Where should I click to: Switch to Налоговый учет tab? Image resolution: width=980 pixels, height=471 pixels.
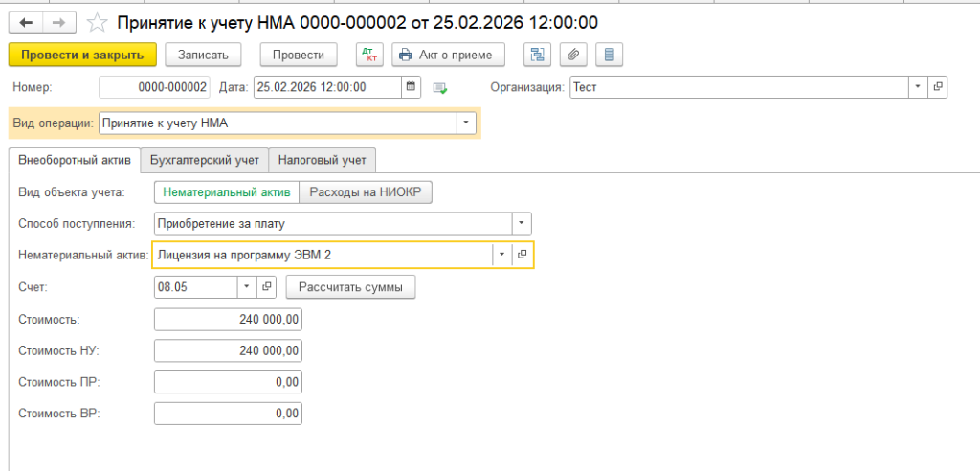322,160
